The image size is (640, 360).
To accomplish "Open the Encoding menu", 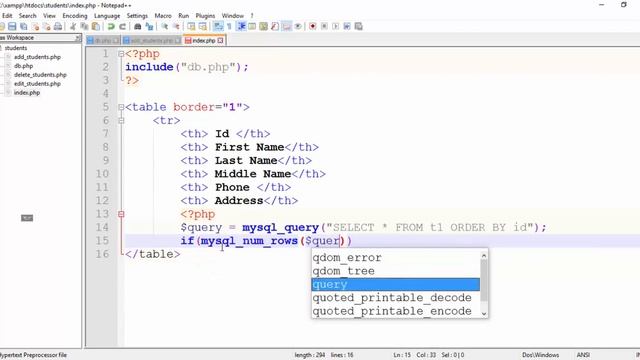I will point(75,16).
